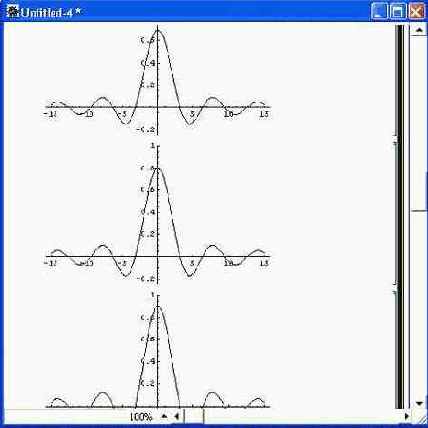Viewport: 428px width, 428px height.
Task: Click the vertical scrollbar down arrow
Action: (419, 404)
